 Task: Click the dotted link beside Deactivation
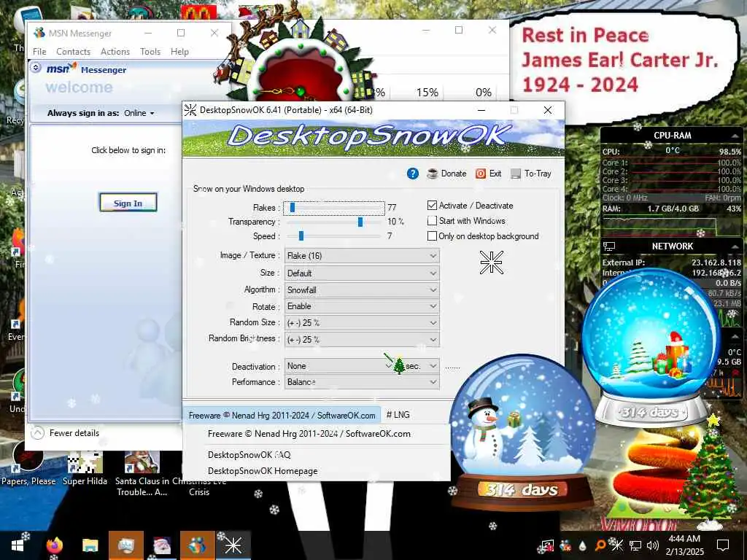click(452, 367)
